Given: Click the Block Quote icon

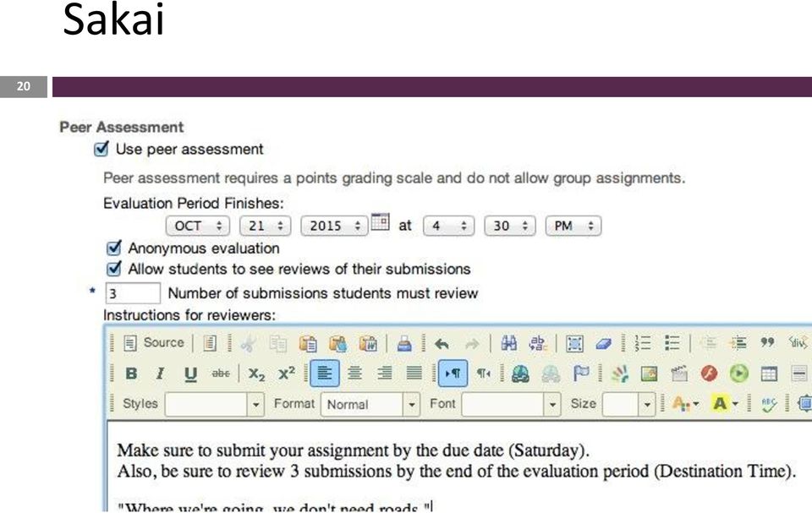Looking at the screenshot, I should [767, 342].
